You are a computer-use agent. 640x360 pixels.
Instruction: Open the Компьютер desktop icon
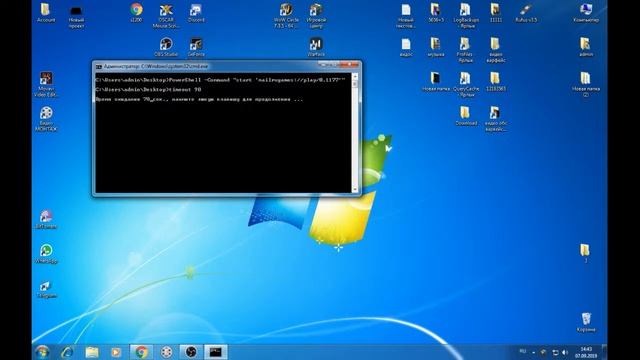click(586, 13)
